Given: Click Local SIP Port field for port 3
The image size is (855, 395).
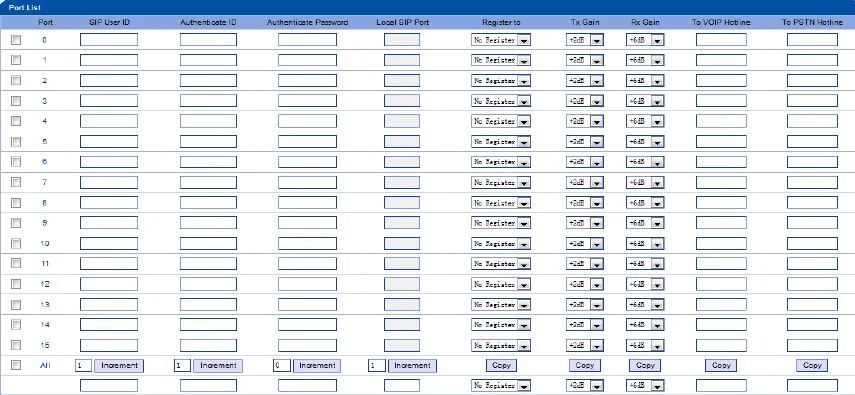Looking at the screenshot, I should 402,101.
